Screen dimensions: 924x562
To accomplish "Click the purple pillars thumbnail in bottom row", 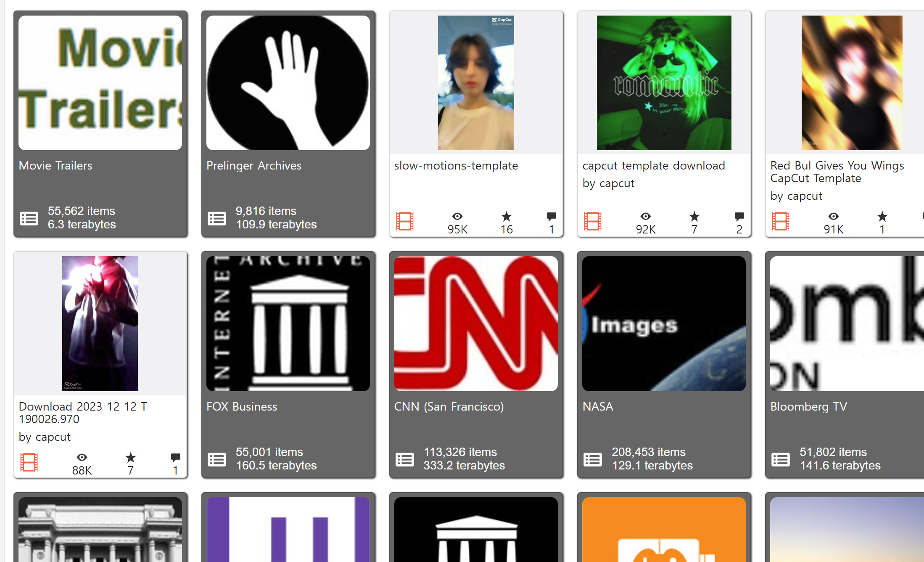I will tap(288, 530).
